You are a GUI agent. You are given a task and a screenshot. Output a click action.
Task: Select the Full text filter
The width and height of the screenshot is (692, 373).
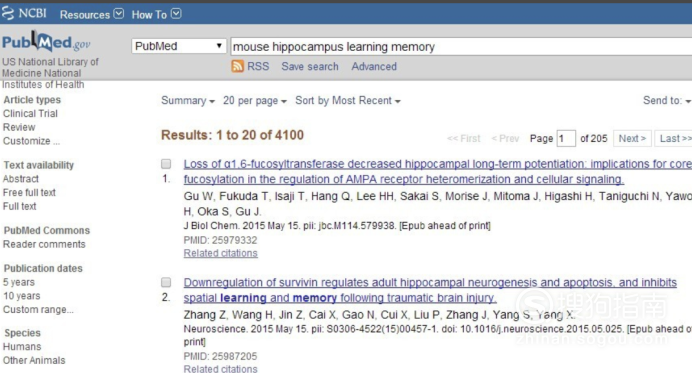pyautogui.click(x=19, y=206)
